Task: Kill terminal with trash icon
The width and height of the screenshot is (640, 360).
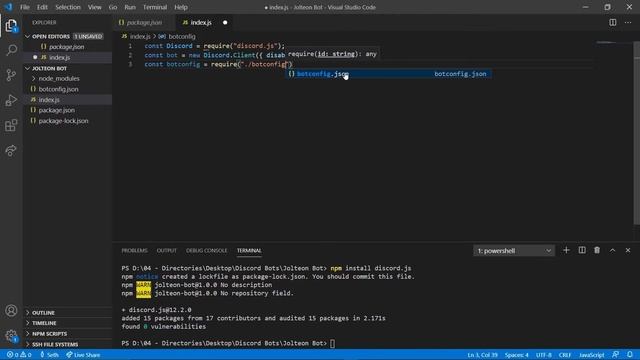Action: [x=597, y=250]
